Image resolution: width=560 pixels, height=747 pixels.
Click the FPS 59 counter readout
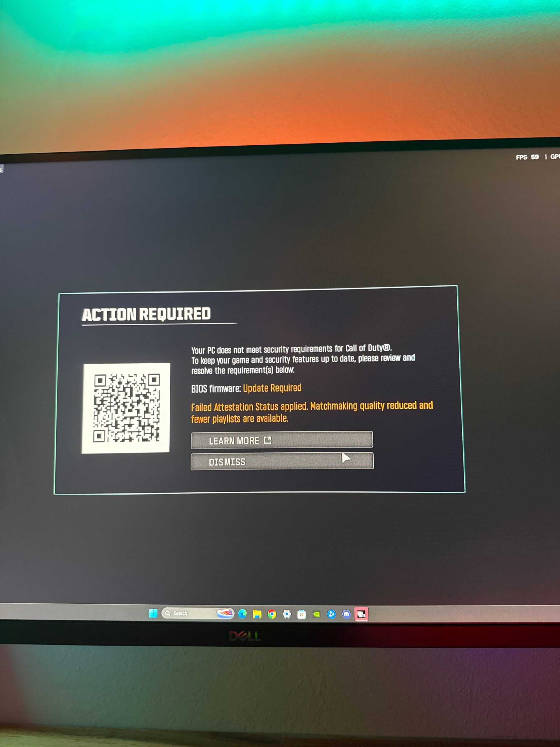(x=527, y=157)
